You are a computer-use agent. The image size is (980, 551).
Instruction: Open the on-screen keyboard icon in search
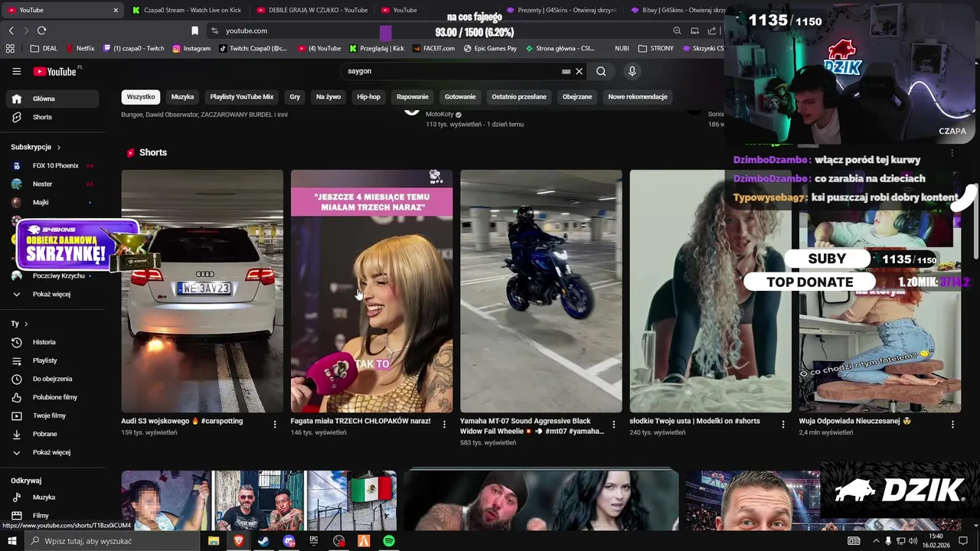pos(566,71)
